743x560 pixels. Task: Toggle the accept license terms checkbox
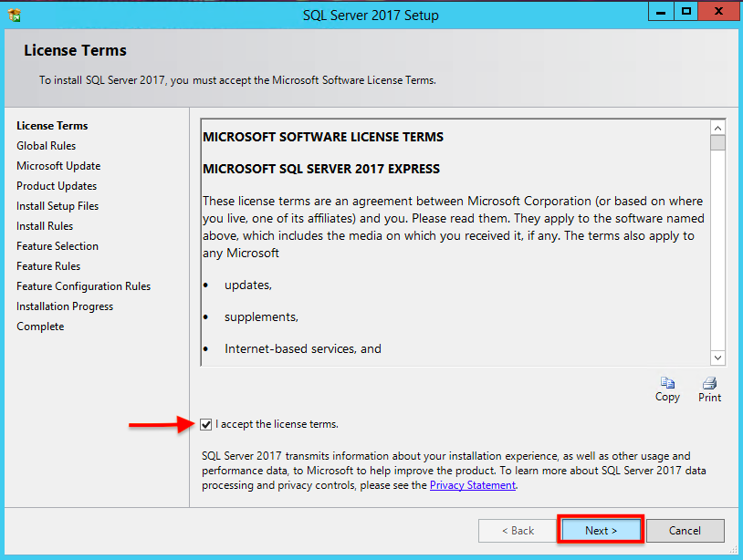205,424
